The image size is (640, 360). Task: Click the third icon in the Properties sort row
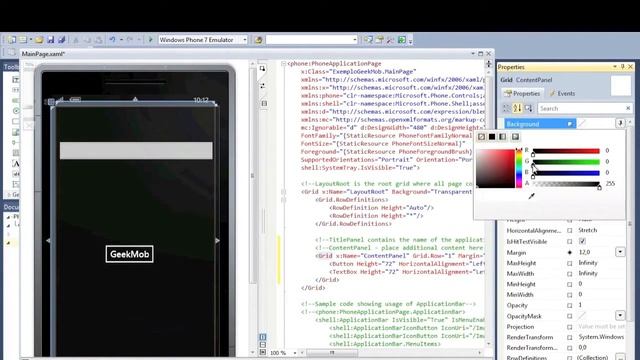point(529,108)
